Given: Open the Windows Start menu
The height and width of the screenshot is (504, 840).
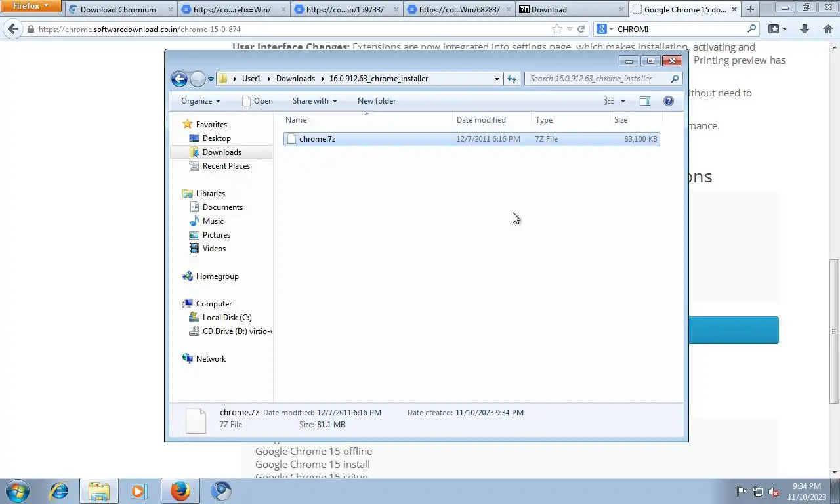Looking at the screenshot, I should (18, 491).
